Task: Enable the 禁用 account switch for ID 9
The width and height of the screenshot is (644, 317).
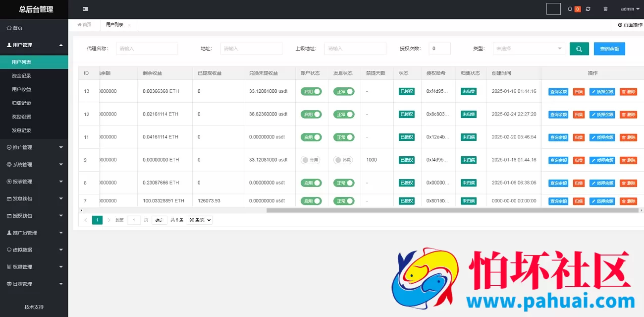Action: 311,160
